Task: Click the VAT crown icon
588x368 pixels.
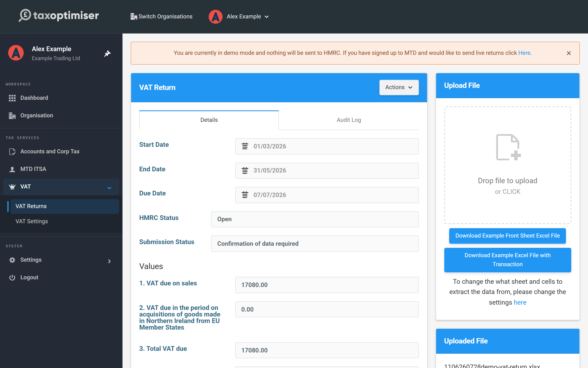Action: click(12, 187)
